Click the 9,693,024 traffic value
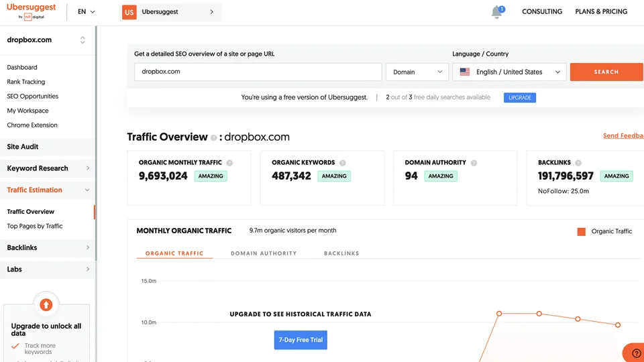This screenshot has width=644, height=362. [x=163, y=176]
